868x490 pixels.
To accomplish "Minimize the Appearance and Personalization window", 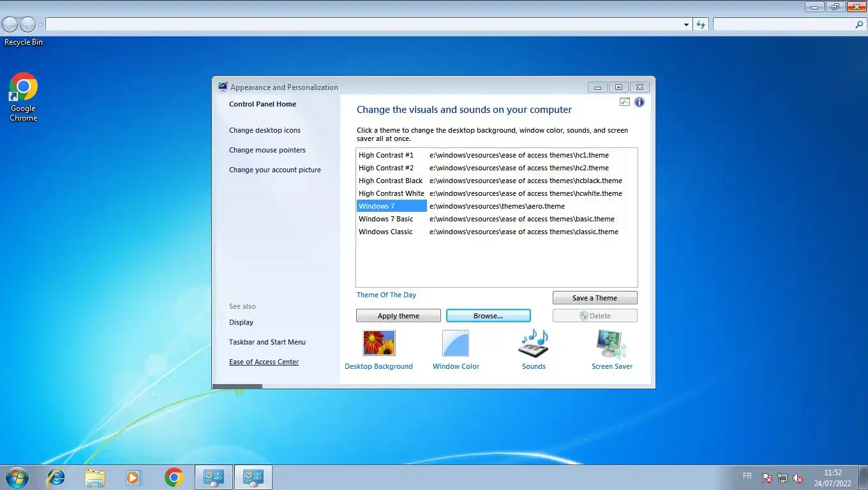I will (x=597, y=87).
